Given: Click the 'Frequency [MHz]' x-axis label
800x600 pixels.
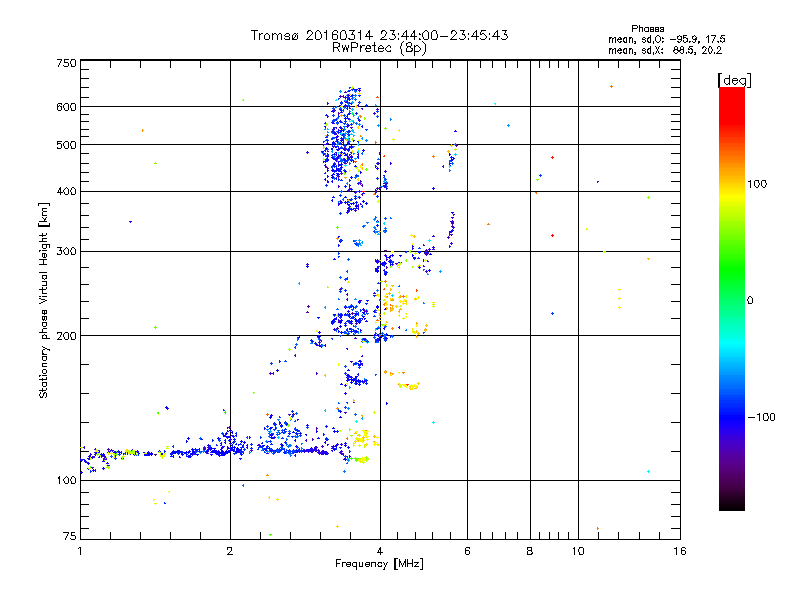Looking at the screenshot, I should coord(379,564).
